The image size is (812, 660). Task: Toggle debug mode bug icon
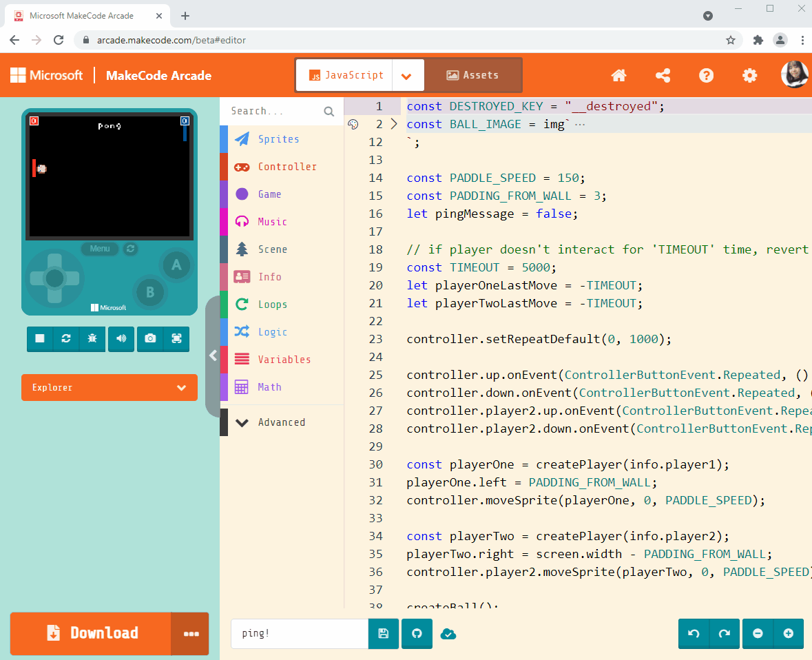tap(92, 339)
